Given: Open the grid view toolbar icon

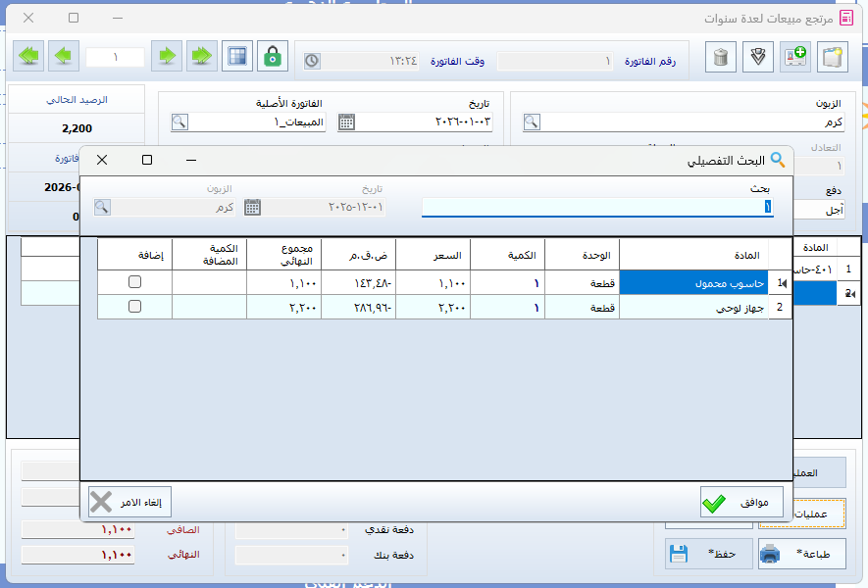Looking at the screenshot, I should 235,57.
